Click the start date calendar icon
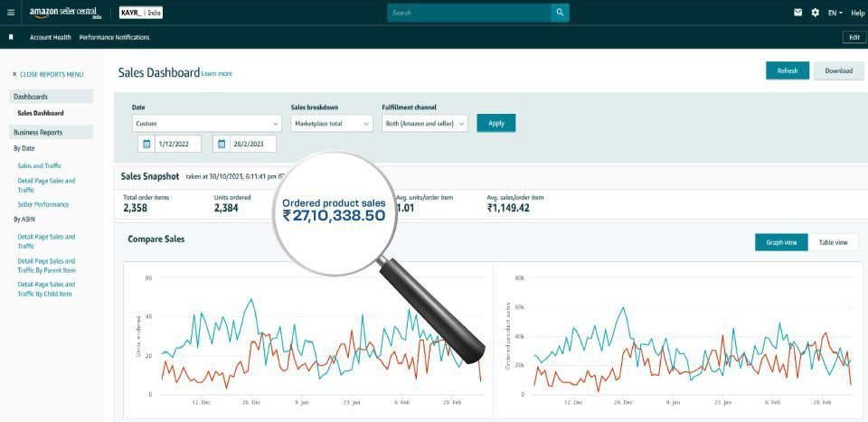The width and height of the screenshot is (868, 422). tap(146, 144)
